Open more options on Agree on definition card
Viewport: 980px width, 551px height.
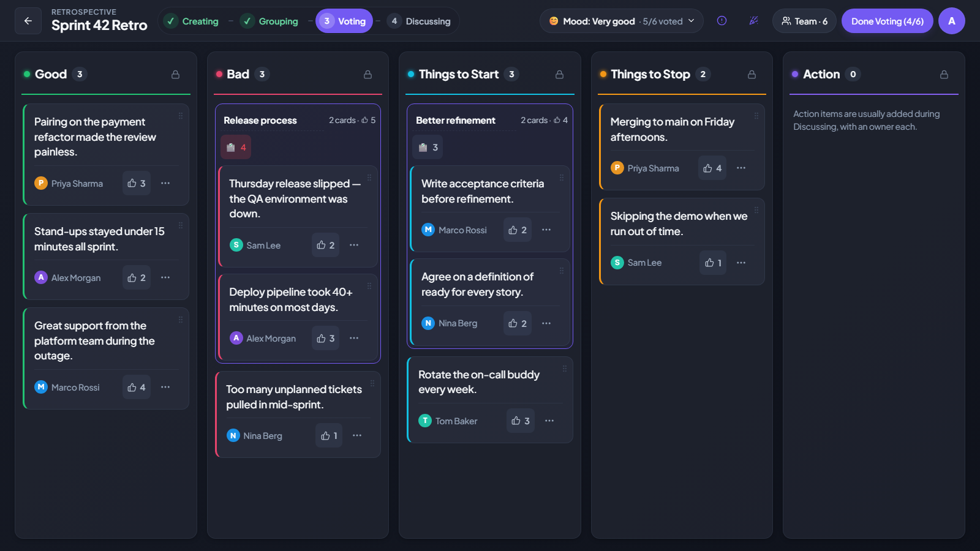pyautogui.click(x=546, y=323)
